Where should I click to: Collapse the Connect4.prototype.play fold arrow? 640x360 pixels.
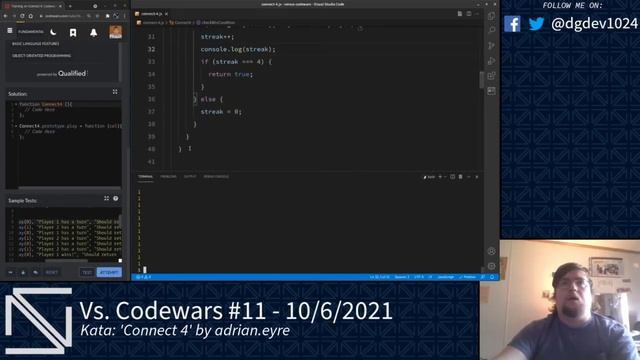pyautogui.click(x=16, y=126)
